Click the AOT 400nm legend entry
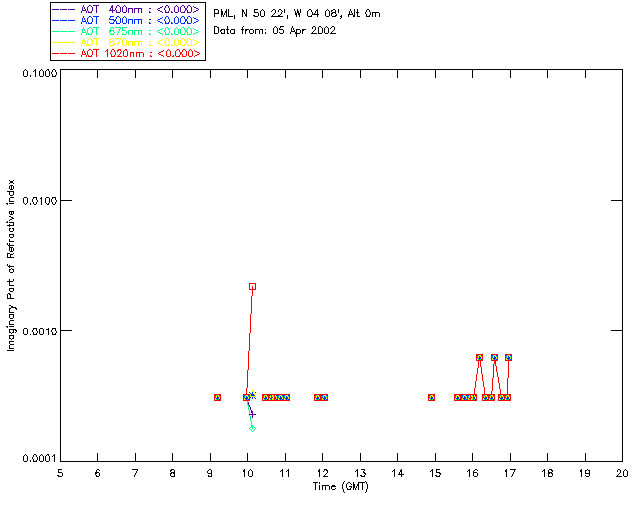The width and height of the screenshot is (640, 512). click(126, 9)
